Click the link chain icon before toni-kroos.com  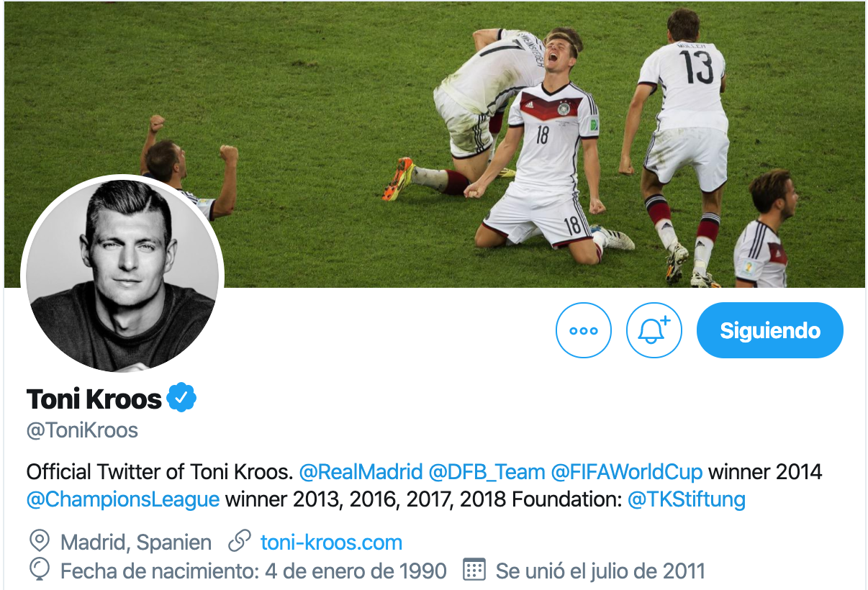tap(238, 541)
